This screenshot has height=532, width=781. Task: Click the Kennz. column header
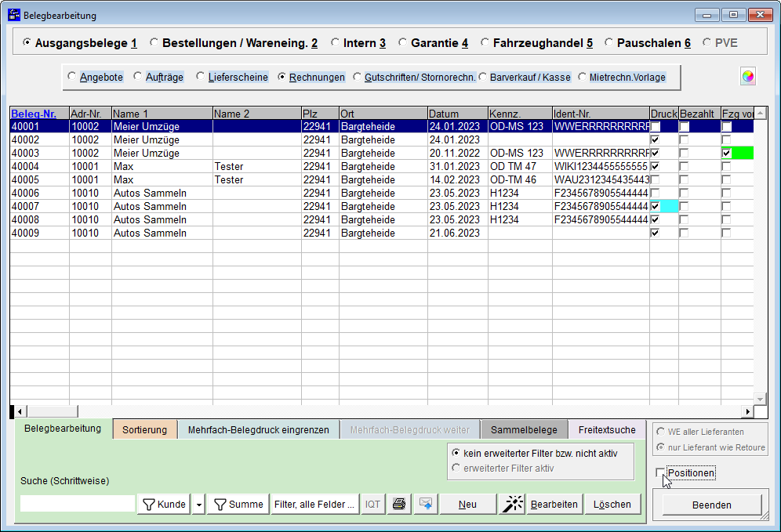[x=520, y=114]
